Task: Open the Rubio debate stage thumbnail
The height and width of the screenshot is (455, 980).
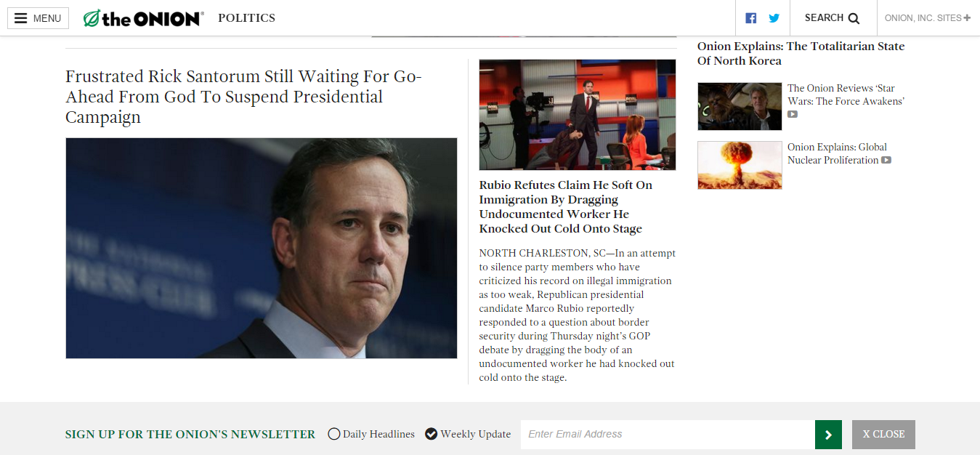Action: [x=578, y=115]
